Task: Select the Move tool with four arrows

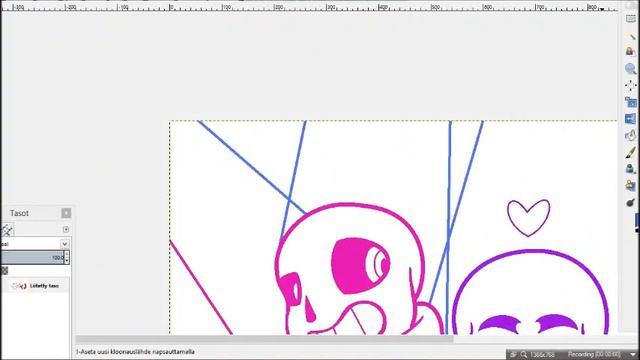Action: click(631, 85)
